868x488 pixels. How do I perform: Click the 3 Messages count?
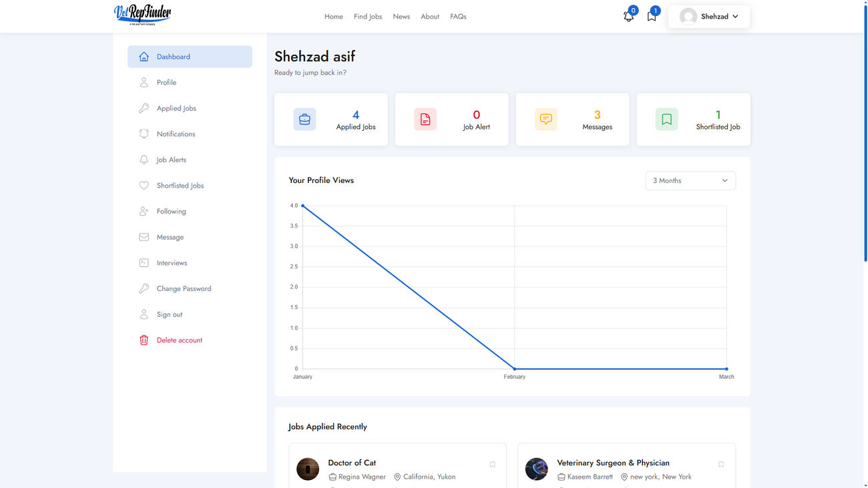598,115
